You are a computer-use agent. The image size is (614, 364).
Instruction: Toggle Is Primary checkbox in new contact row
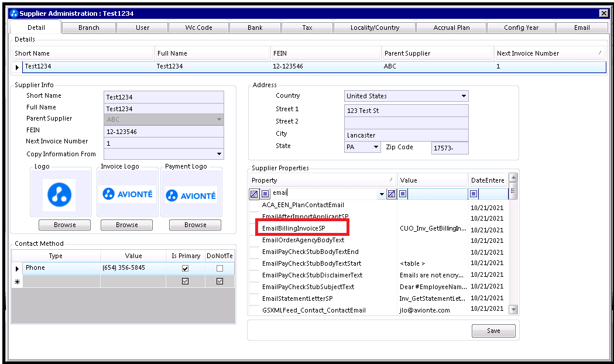(185, 281)
